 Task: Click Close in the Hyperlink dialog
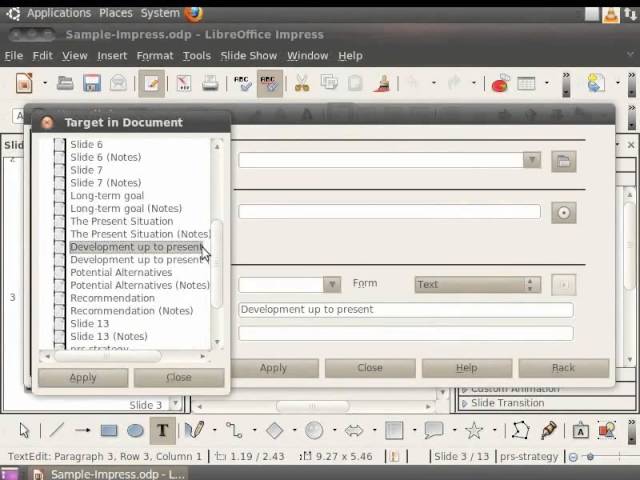point(370,368)
